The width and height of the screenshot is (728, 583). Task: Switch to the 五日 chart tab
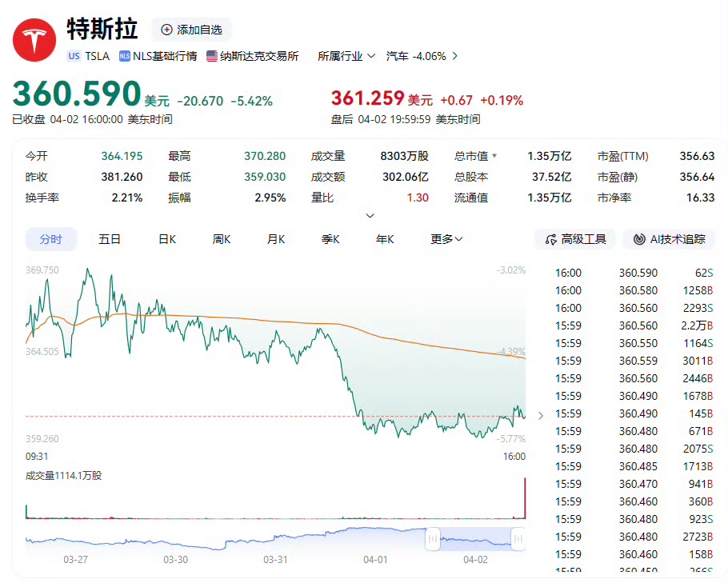point(110,239)
